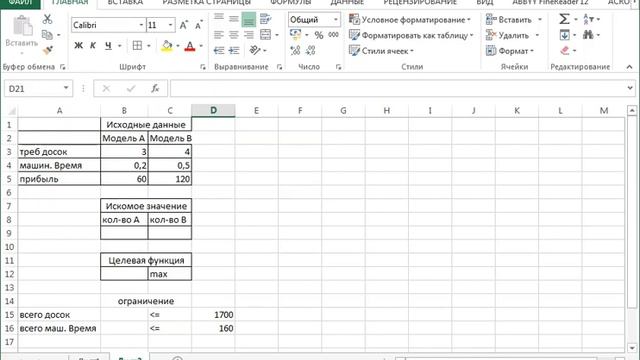Toggle middle vertical alignment
Viewport: 640px width, 360px height.
point(234,19)
